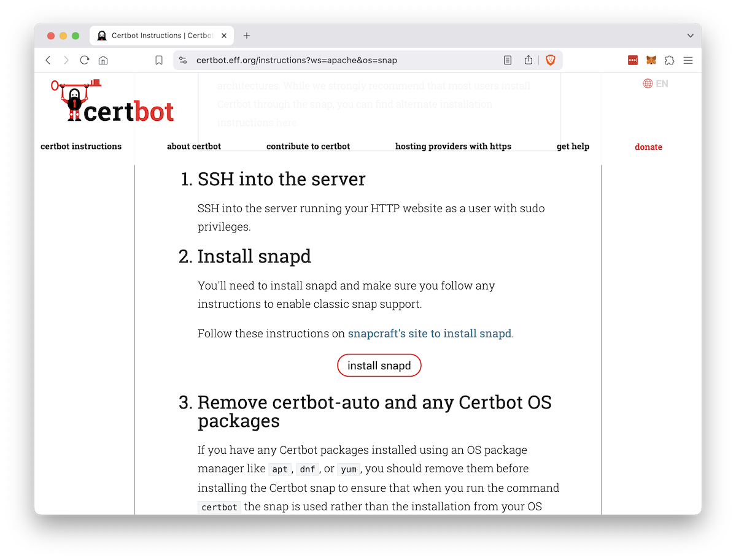Click the yum code snippet
This screenshot has width=736, height=560.
349,469
